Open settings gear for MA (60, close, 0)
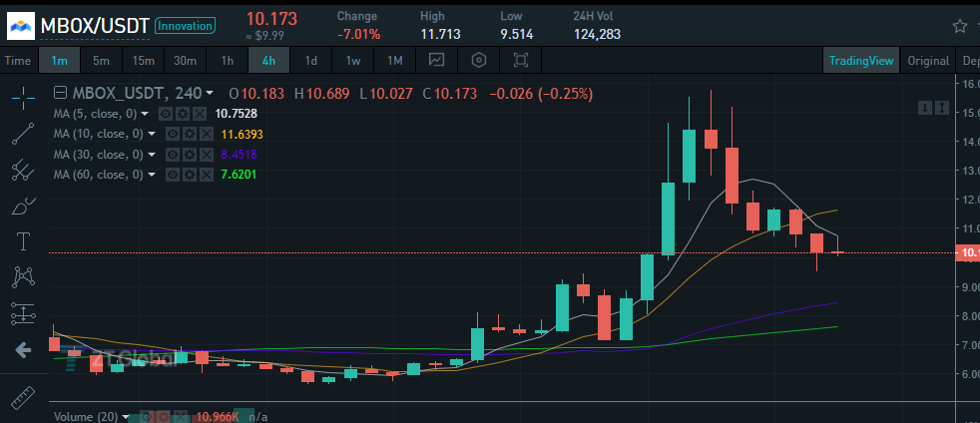Image resolution: width=980 pixels, height=423 pixels. point(190,175)
